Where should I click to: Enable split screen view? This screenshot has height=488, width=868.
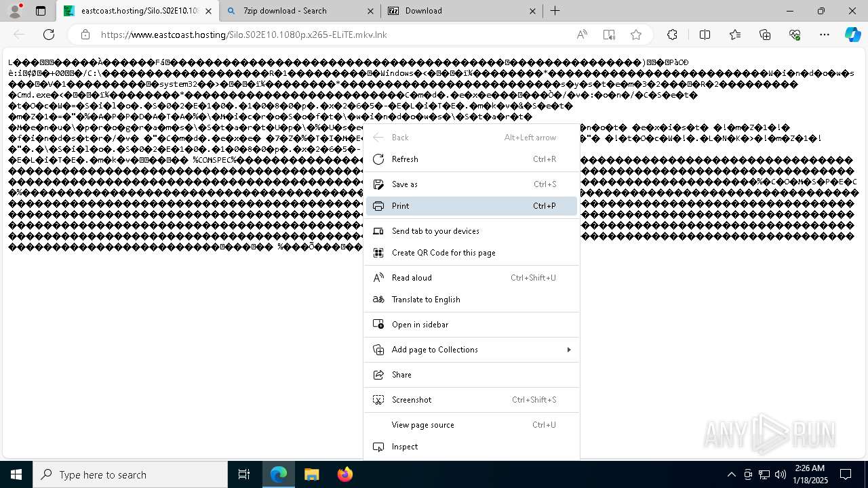pyautogui.click(x=705, y=35)
